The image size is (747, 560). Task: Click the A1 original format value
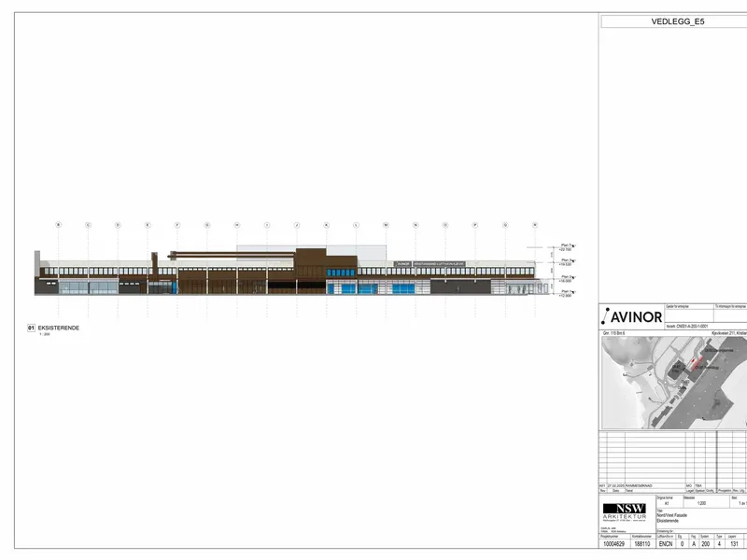point(667,503)
